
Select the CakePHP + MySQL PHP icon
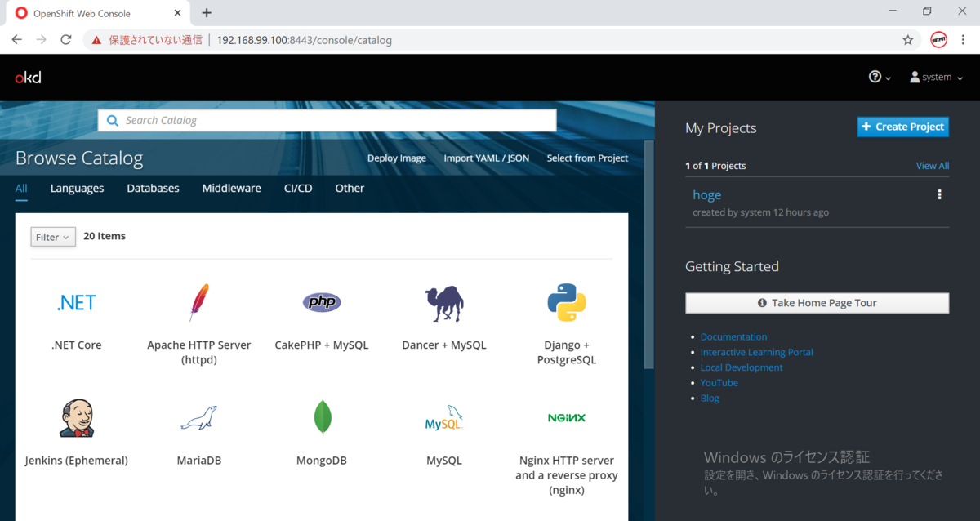pyautogui.click(x=321, y=301)
